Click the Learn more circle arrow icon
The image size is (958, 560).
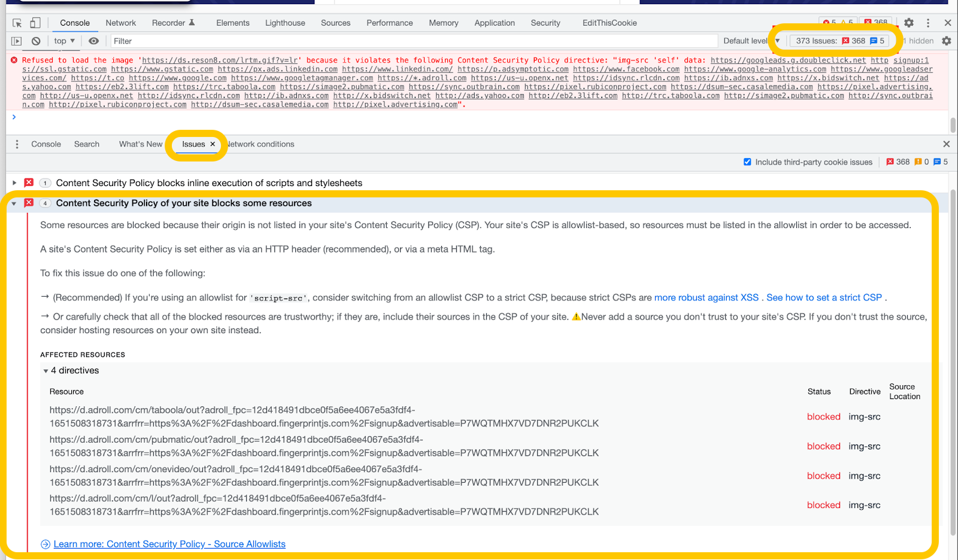(x=46, y=544)
